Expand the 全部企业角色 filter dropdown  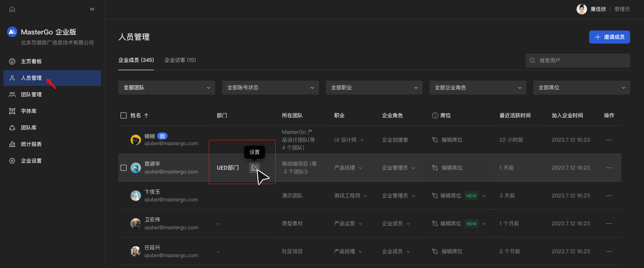(x=478, y=88)
